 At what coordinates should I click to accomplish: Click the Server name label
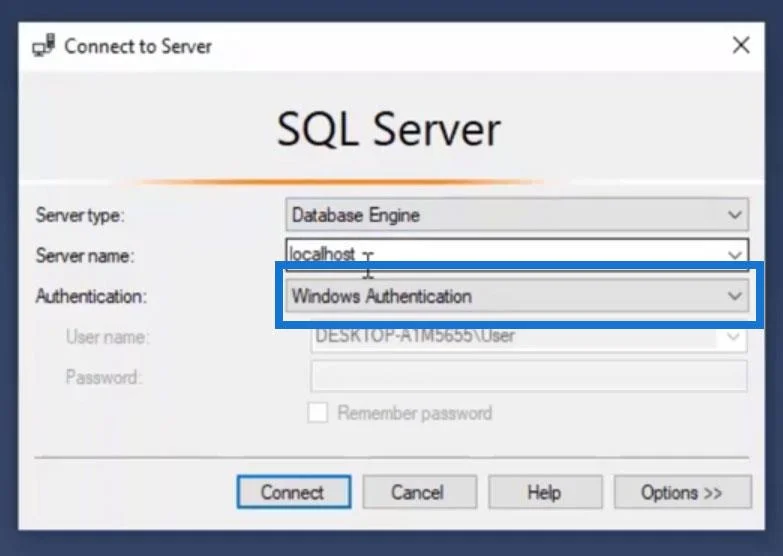(x=85, y=256)
